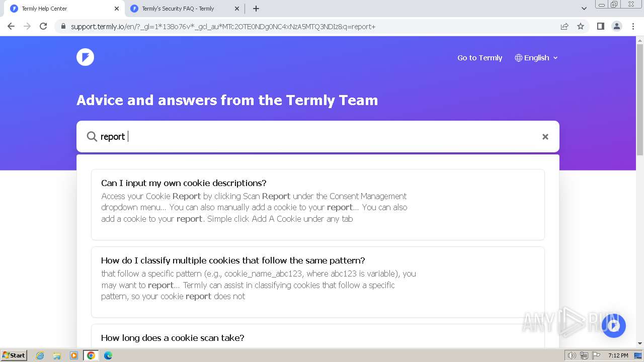Close the Termly Help Center tab
The width and height of the screenshot is (644, 362).
pyautogui.click(x=116, y=9)
